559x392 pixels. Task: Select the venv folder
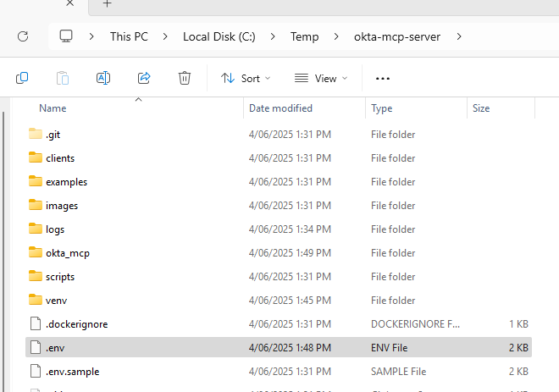coord(56,301)
